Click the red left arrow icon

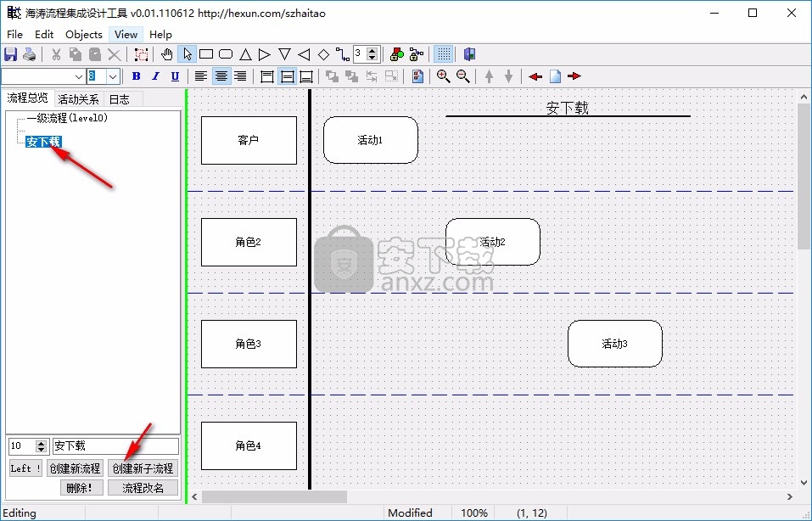click(535, 76)
